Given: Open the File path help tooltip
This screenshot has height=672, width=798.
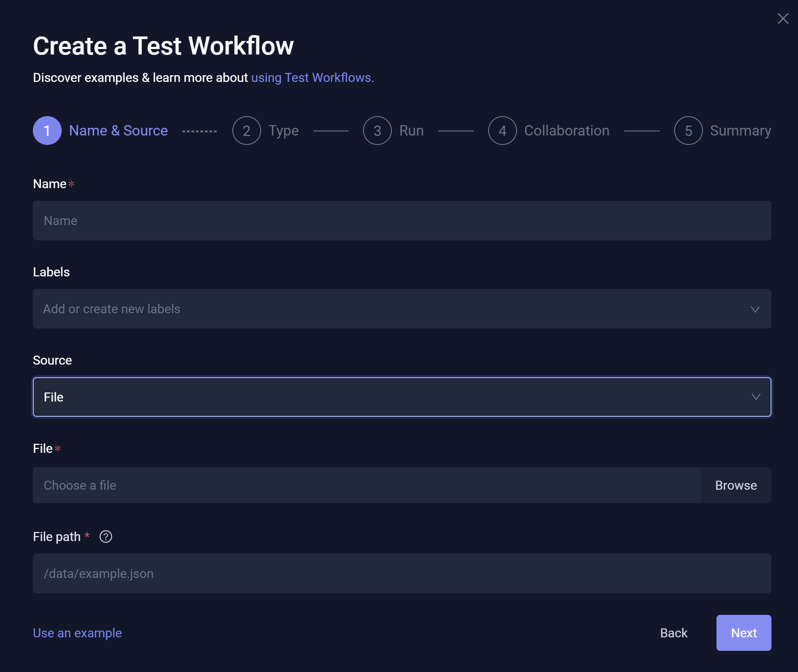Looking at the screenshot, I should (105, 536).
